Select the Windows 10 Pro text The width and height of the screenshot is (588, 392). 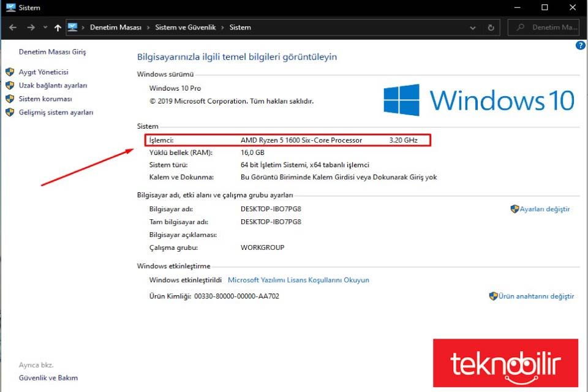[x=175, y=88]
